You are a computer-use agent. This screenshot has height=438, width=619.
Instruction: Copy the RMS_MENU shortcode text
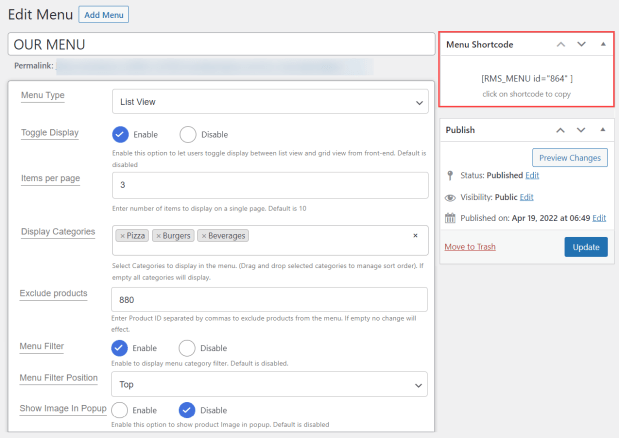tap(527, 78)
